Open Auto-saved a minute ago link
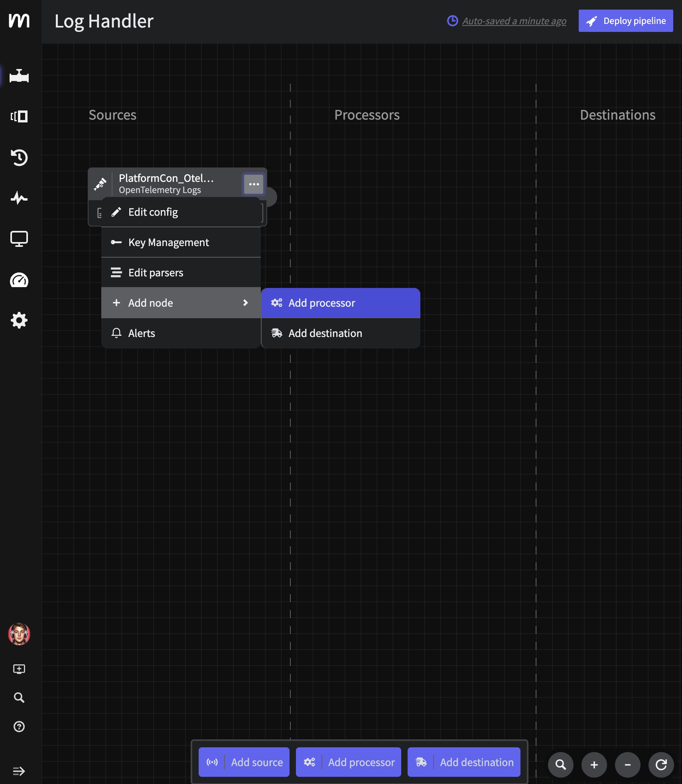 pos(514,21)
